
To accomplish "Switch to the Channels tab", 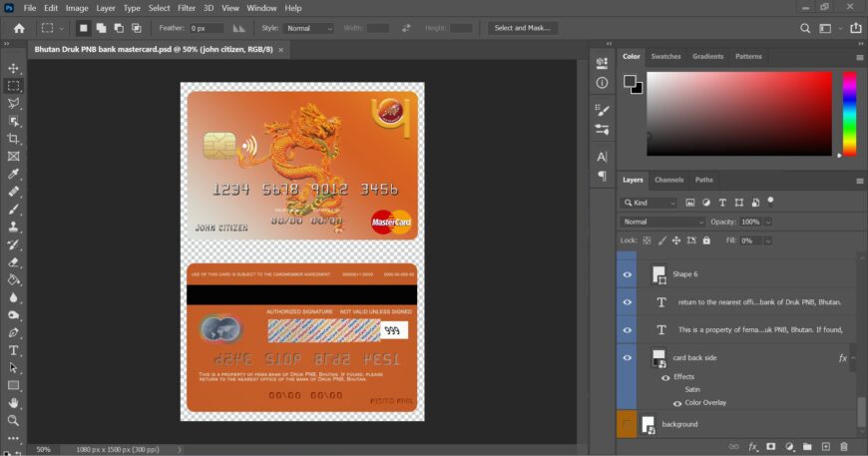I will point(668,180).
